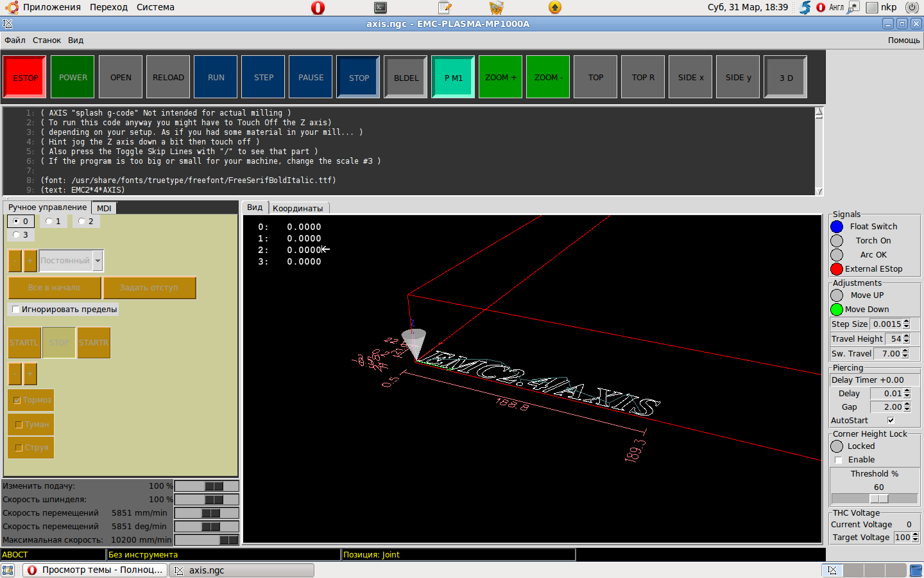The image size is (924, 578).
Task: Click the Move UP adjustment indicator
Action: [837, 295]
